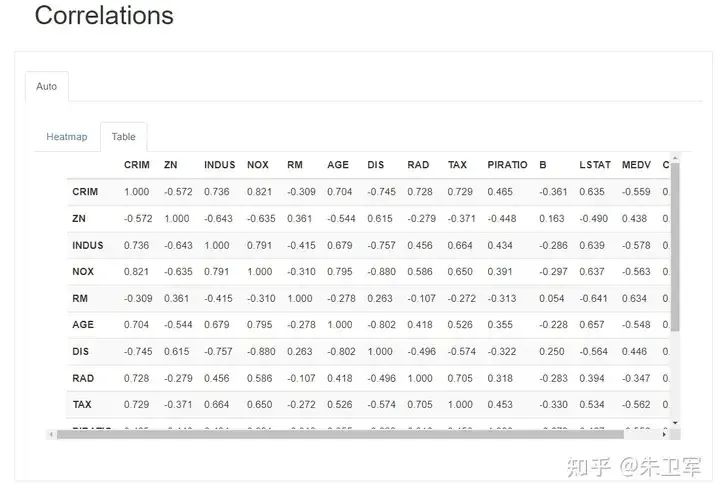Click the TAX row label

click(x=82, y=405)
